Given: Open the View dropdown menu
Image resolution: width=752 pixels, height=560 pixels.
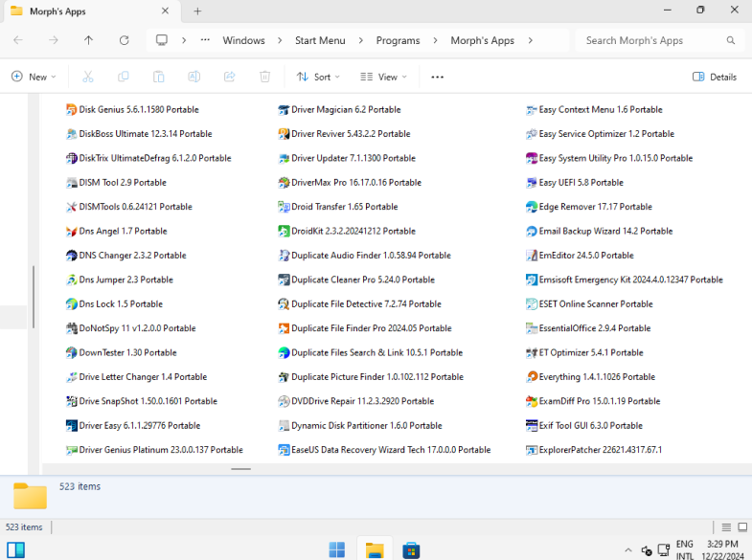Looking at the screenshot, I should tap(384, 77).
